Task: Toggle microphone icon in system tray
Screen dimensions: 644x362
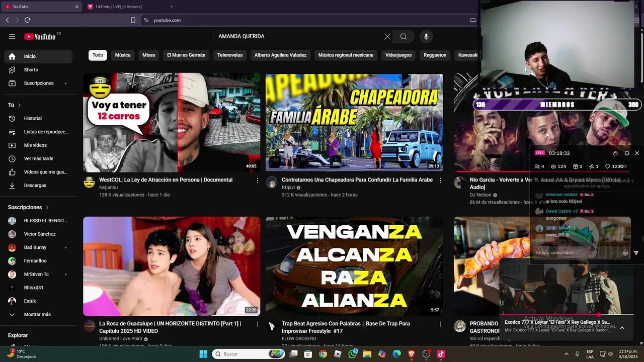Action: pyautogui.click(x=577, y=354)
